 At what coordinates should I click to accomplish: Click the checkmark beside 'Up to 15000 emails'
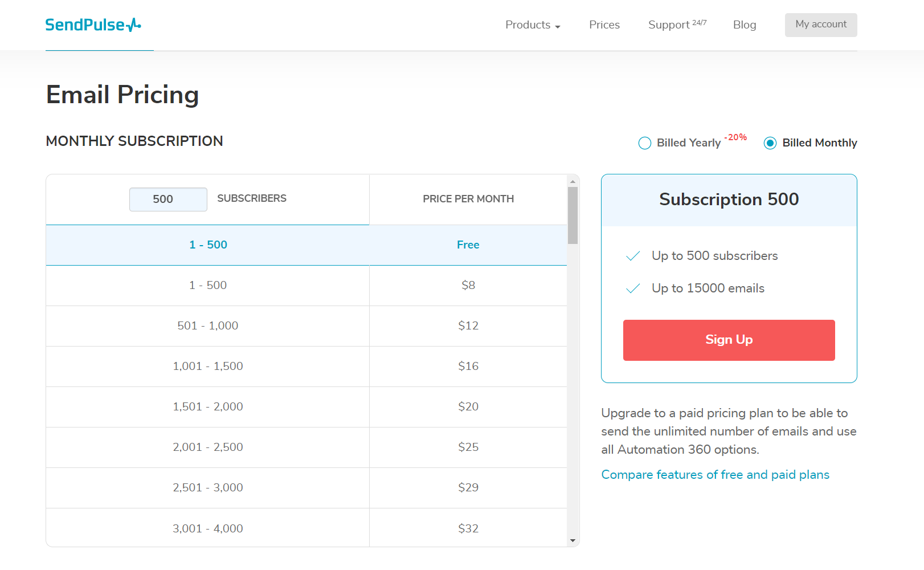pos(632,289)
